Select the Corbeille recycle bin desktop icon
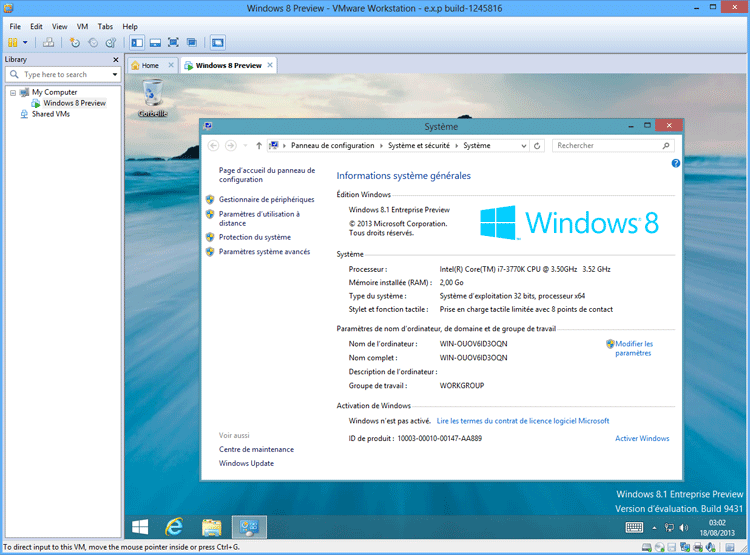The image size is (750, 555). coord(153,98)
